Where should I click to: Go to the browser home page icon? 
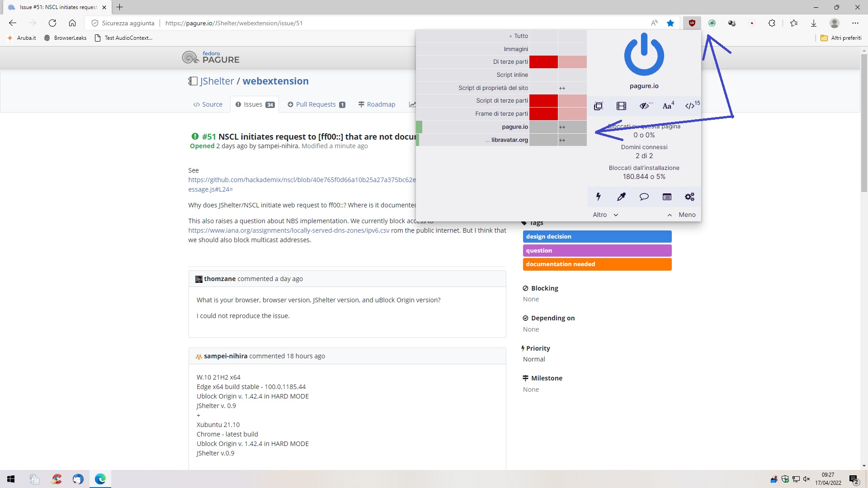coord(72,23)
